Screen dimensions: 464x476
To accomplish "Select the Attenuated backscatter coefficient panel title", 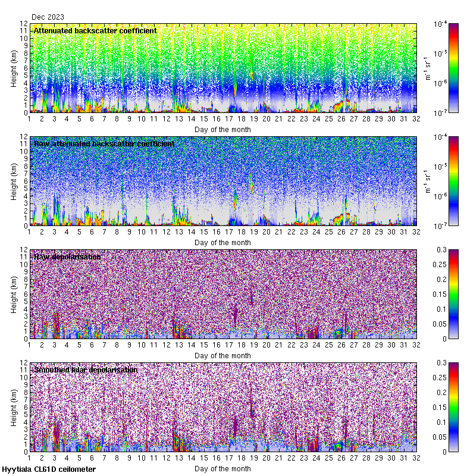I will pos(95,30).
